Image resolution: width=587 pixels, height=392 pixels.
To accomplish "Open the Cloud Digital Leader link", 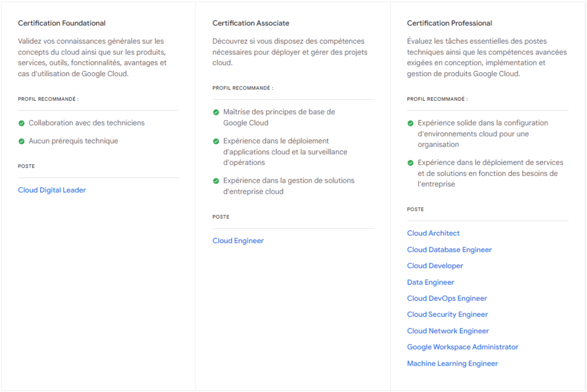I will [x=52, y=190].
